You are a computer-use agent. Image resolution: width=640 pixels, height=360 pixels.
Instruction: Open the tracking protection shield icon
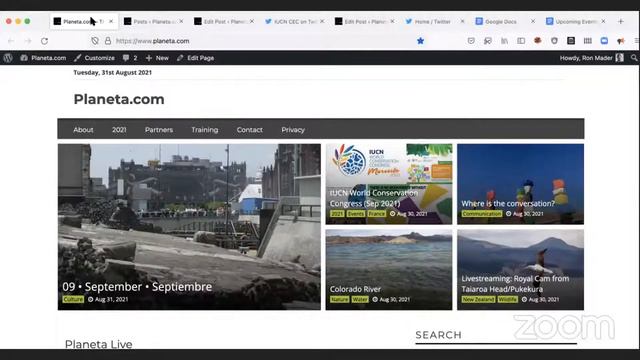click(95, 41)
